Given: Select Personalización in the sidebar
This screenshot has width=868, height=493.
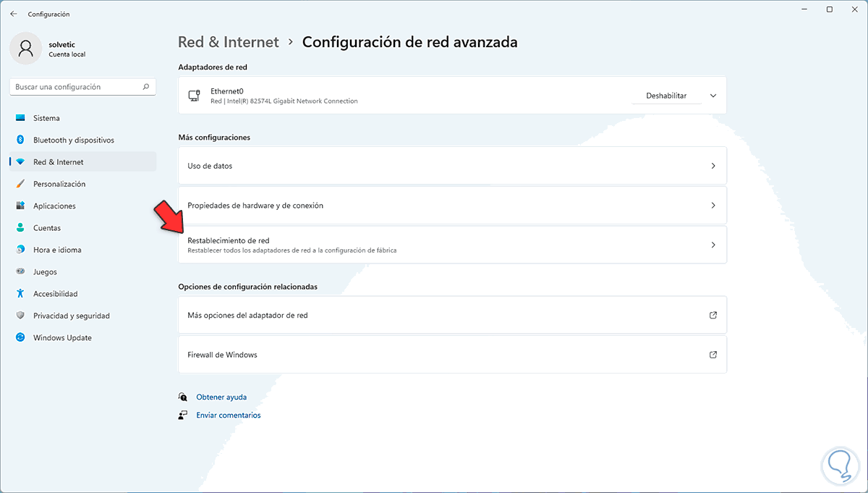Looking at the screenshot, I should pyautogui.click(x=83, y=184).
